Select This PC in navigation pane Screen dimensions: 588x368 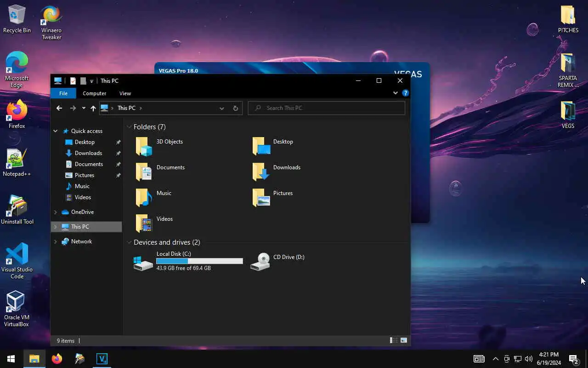86,227
